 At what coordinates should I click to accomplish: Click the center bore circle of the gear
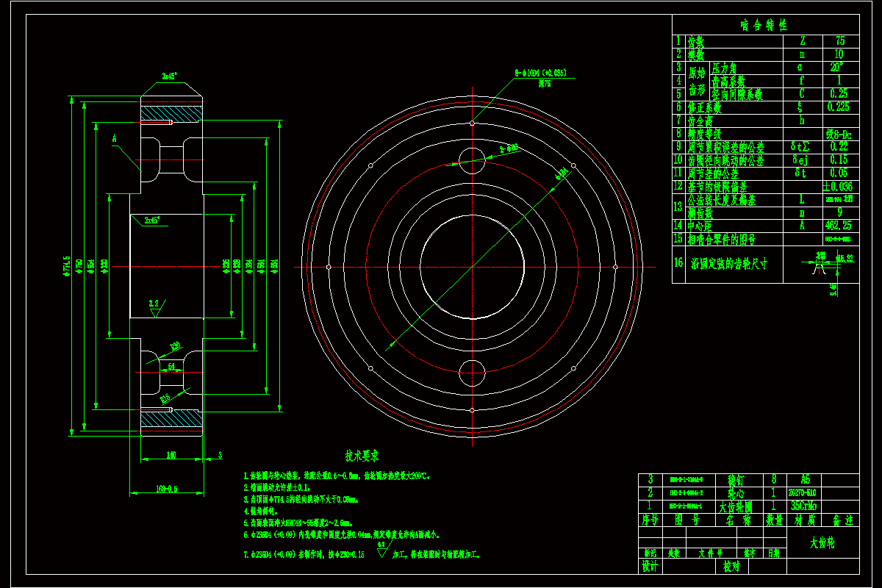471,266
